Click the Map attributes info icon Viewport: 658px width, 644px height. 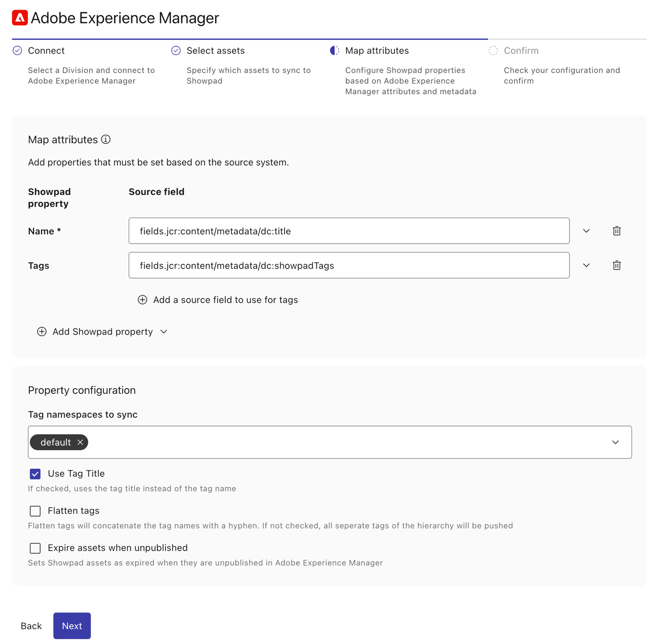106,140
